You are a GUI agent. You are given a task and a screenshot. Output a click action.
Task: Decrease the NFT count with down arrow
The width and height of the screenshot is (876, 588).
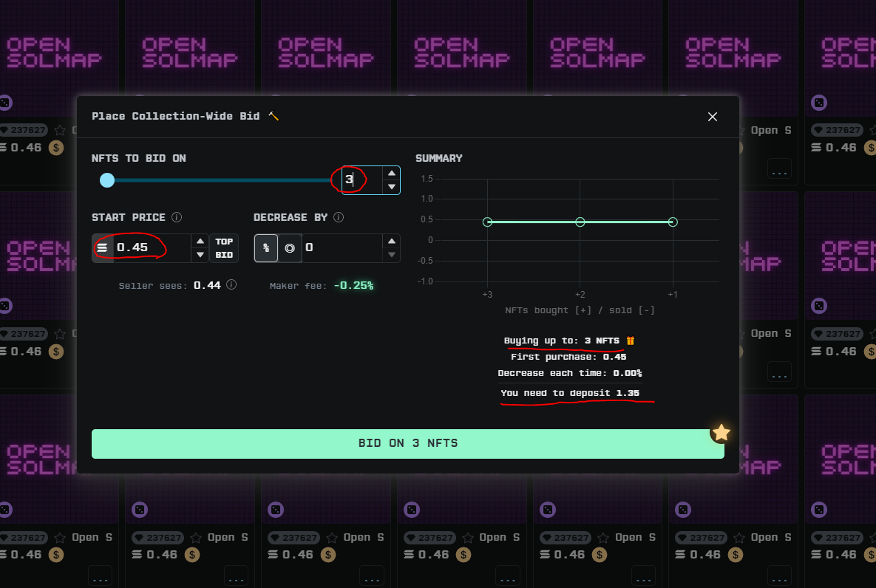pos(392,187)
